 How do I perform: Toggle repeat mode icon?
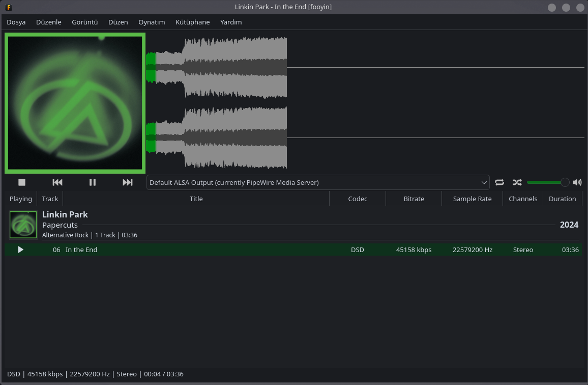click(x=499, y=182)
